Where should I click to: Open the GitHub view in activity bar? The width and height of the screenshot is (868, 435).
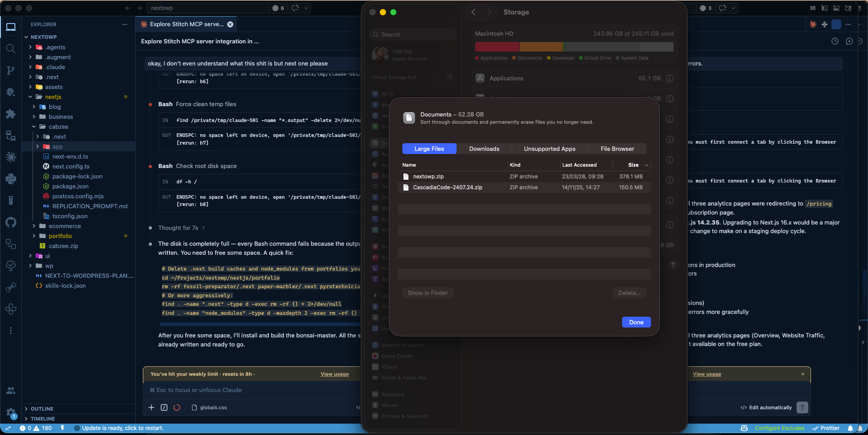(x=11, y=222)
